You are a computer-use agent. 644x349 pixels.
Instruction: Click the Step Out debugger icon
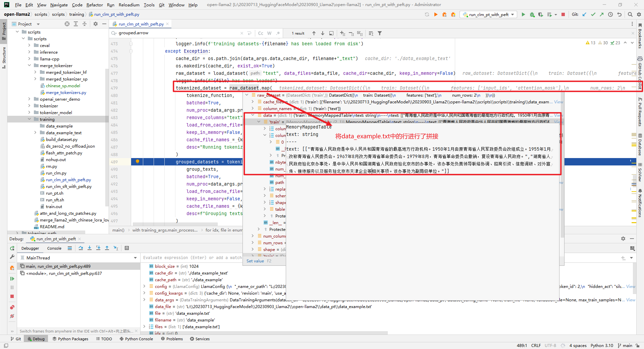coord(107,248)
